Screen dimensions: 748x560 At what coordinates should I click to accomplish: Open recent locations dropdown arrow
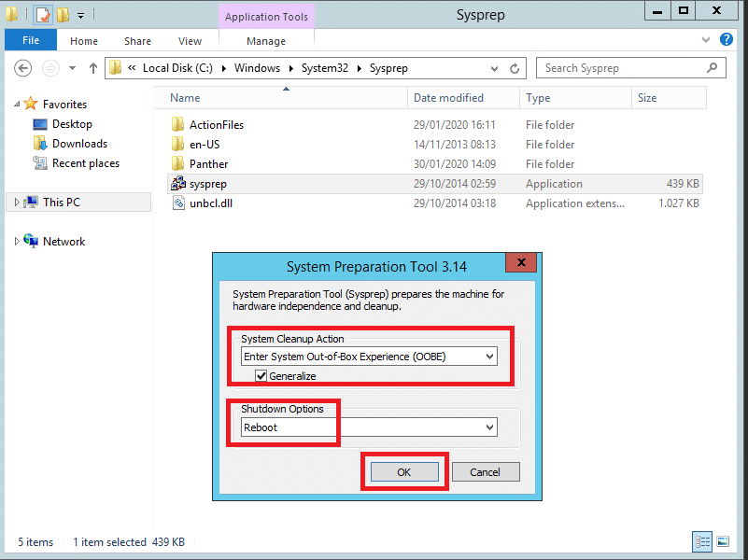73,68
